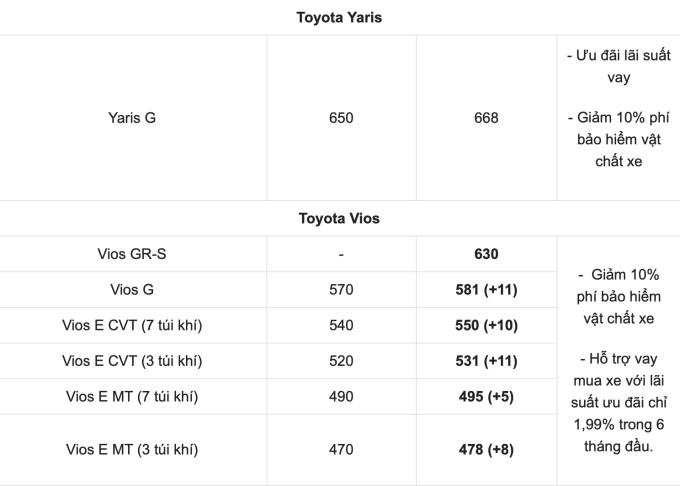Select the Yaris G model cell
This screenshot has height=486, width=680.
pos(132,118)
